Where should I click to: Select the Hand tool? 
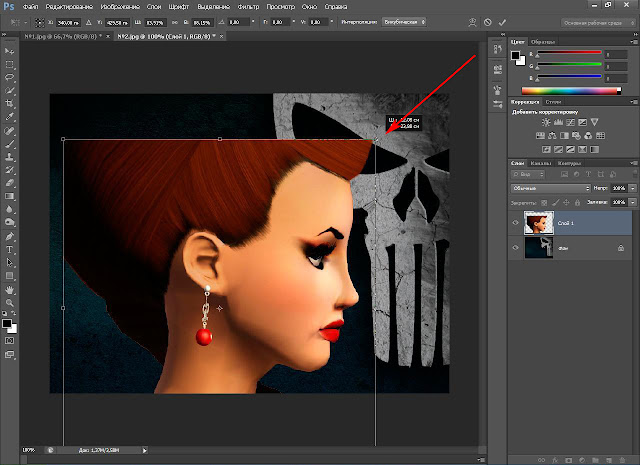coord(9,290)
